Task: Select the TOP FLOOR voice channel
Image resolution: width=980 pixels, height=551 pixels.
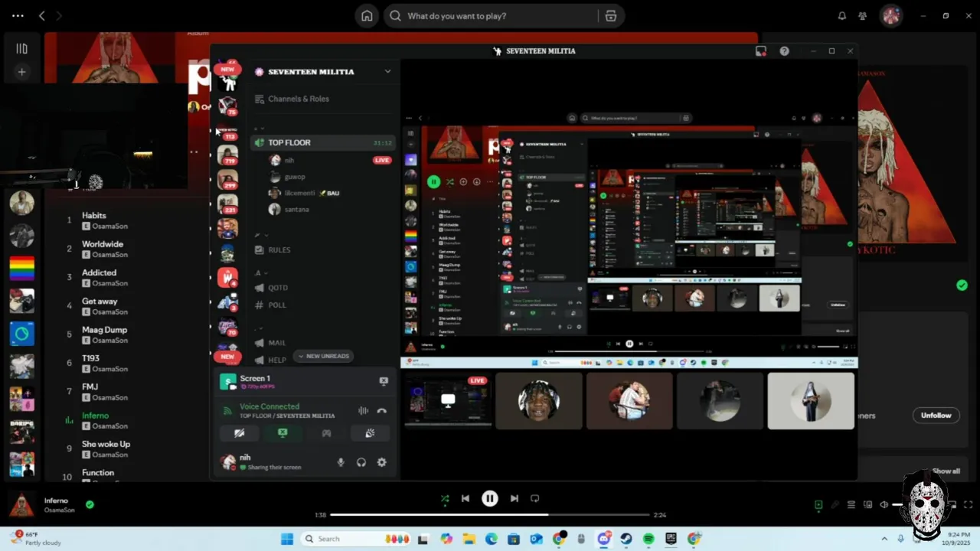Action: pyautogui.click(x=323, y=142)
